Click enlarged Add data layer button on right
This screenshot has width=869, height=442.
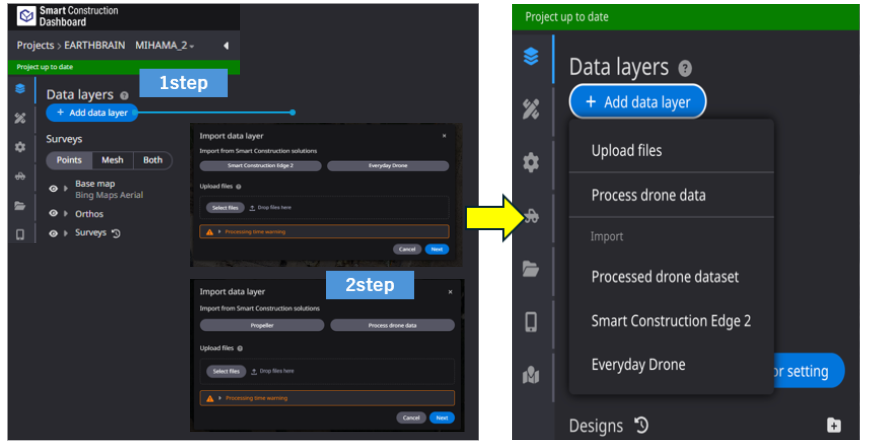(637, 102)
